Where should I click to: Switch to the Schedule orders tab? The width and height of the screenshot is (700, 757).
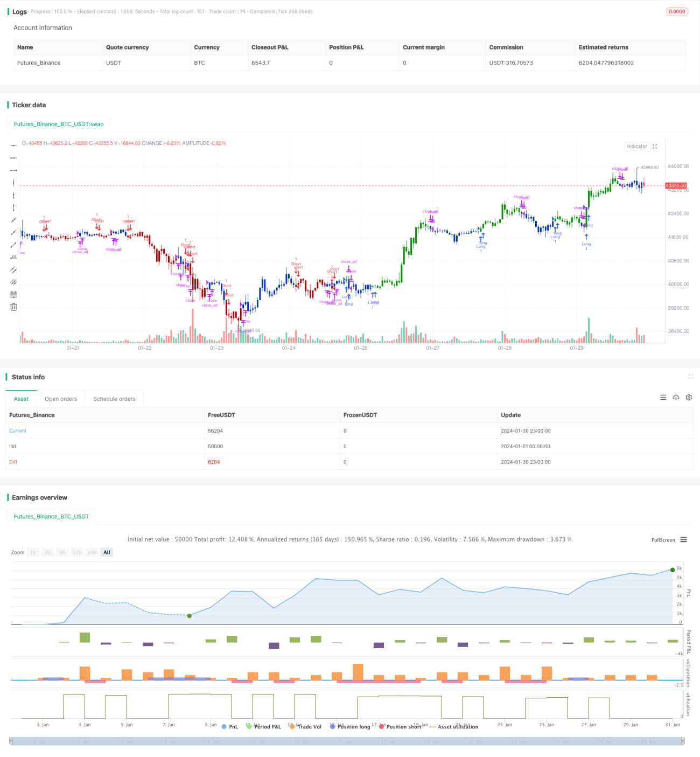coord(114,399)
